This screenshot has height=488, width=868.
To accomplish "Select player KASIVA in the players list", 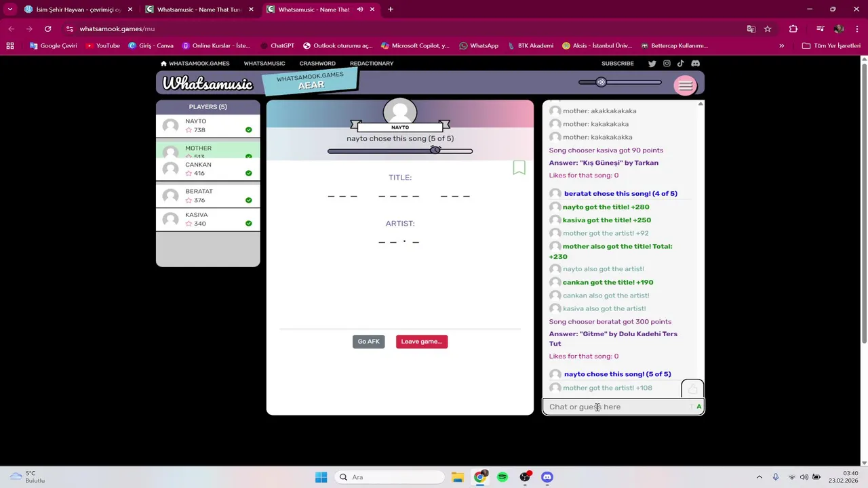I will [208, 219].
